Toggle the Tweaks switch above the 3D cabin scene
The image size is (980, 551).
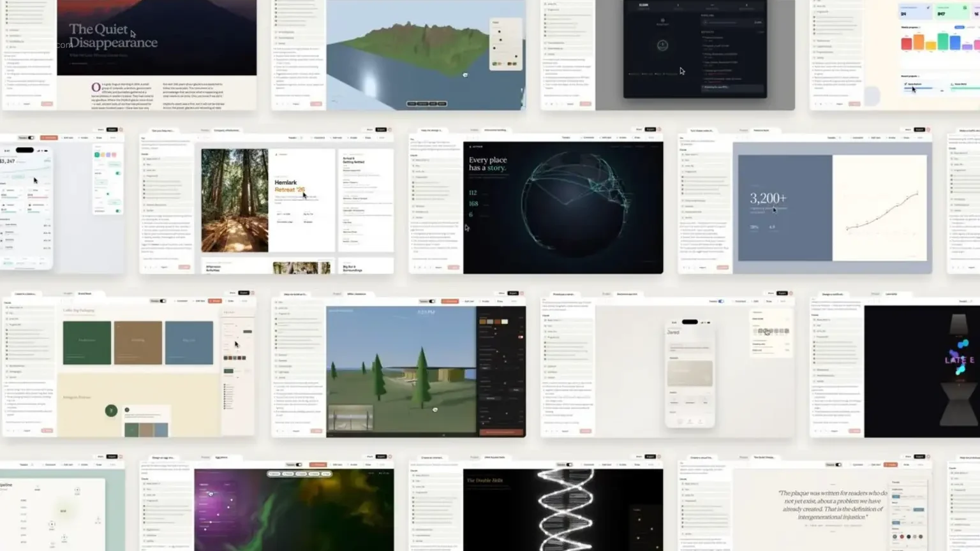(431, 301)
